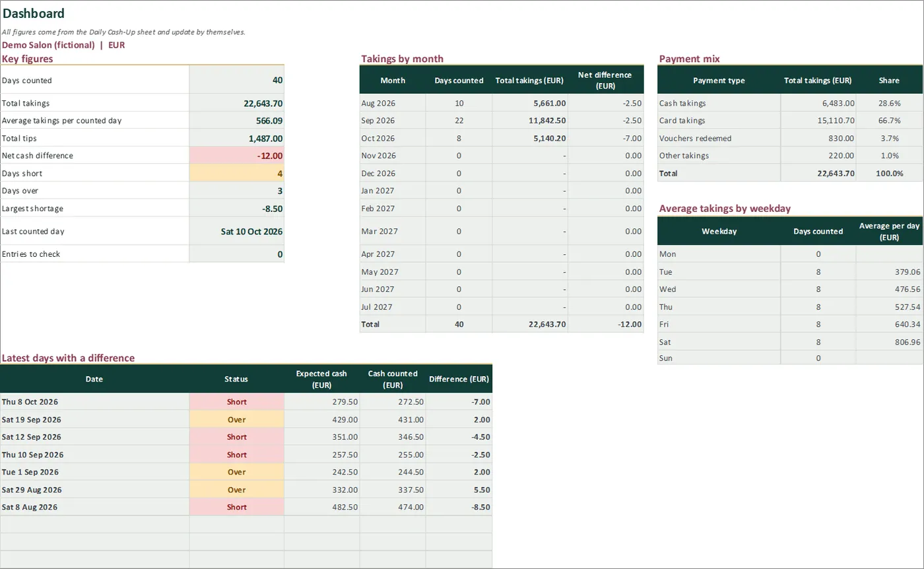Viewport: 924px width, 569px height.
Task: Select the "Takings by month" heading
Action: 402,59
